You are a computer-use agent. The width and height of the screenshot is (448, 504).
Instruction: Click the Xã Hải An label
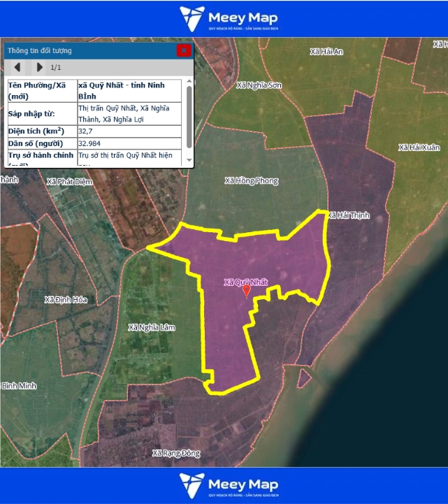click(x=326, y=52)
